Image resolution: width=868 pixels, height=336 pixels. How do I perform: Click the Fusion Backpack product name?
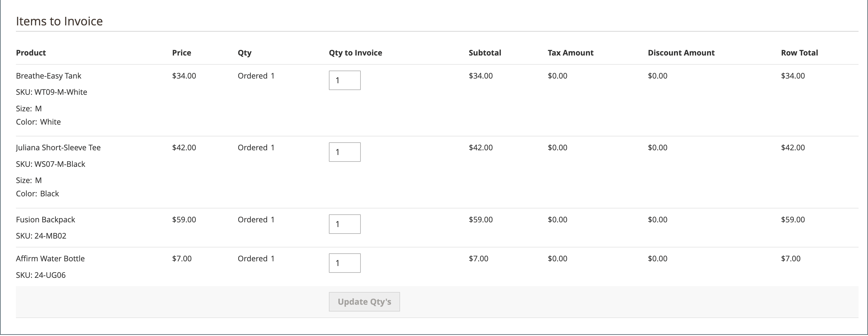coord(45,220)
